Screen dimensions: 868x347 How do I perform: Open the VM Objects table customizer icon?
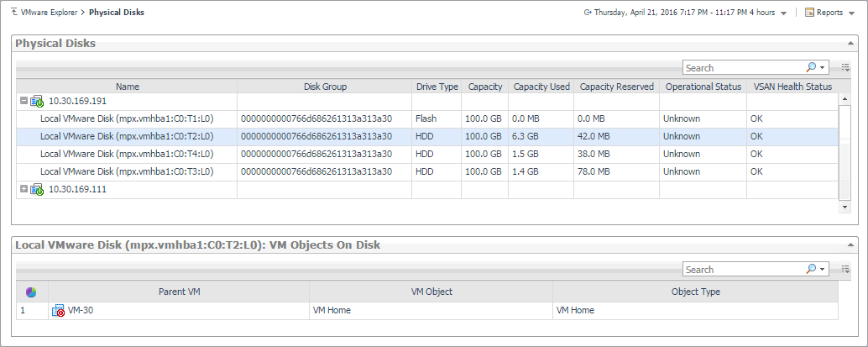pyautogui.click(x=845, y=269)
